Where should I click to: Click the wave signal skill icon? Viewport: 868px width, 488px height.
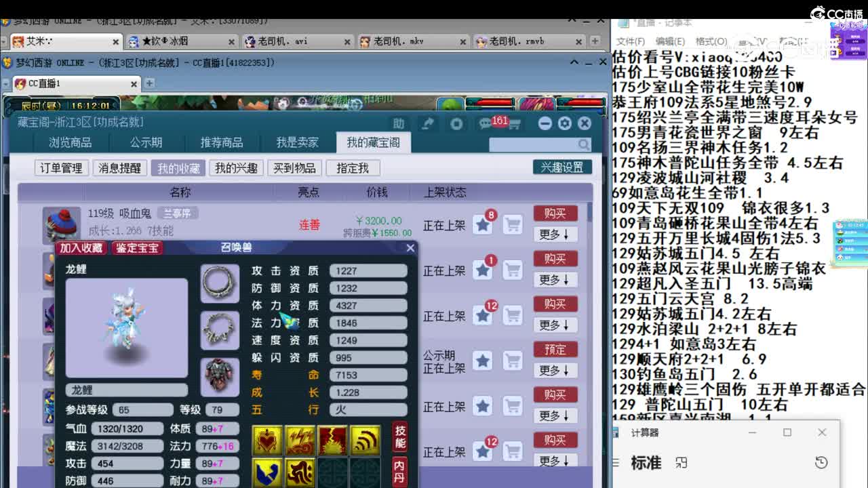[366, 441]
